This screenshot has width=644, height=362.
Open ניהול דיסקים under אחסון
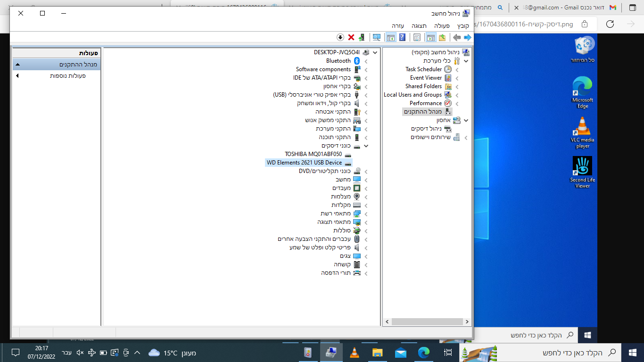pyautogui.click(x=426, y=129)
